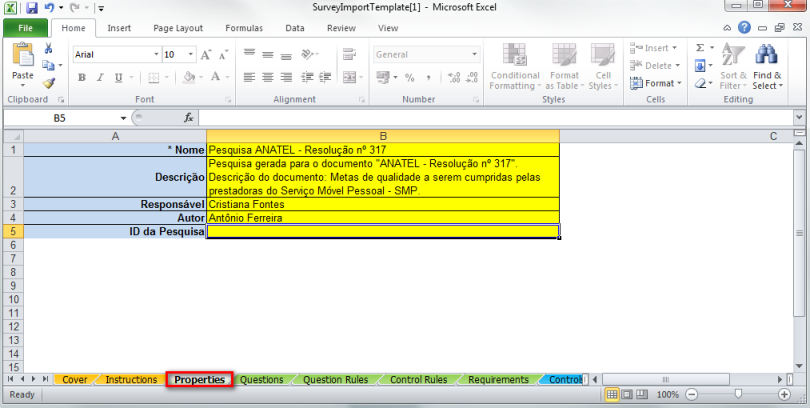Center cell text horizontally
Viewport: 810px width, 408px height.
click(x=268, y=77)
